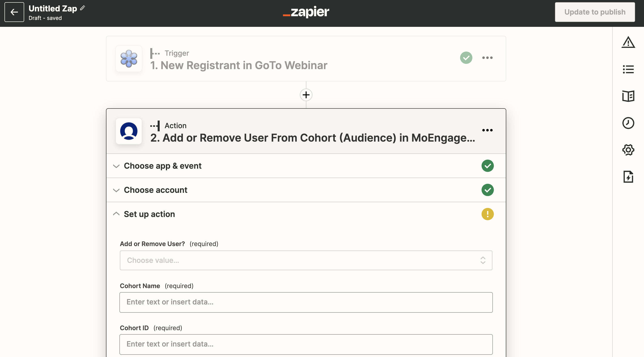Image resolution: width=644 pixels, height=357 pixels.
Task: Click green check beside Choose app & event
Action: pos(487,166)
